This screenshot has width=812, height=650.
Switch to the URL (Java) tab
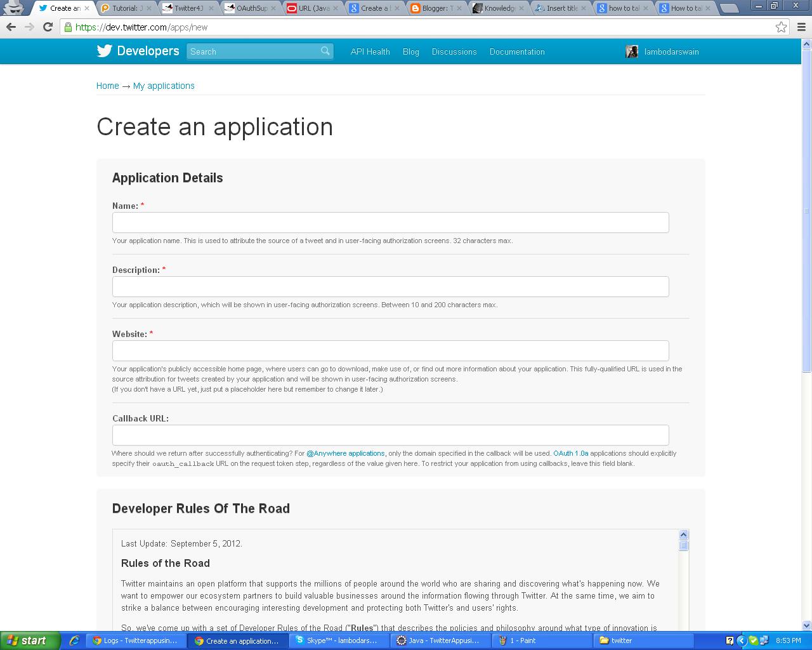[313, 8]
